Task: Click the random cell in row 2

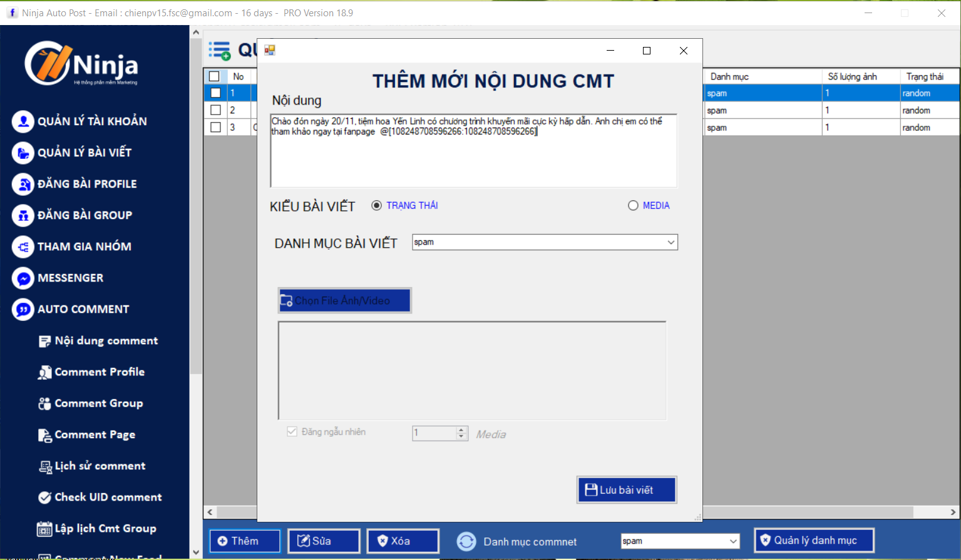Action: coord(929,110)
